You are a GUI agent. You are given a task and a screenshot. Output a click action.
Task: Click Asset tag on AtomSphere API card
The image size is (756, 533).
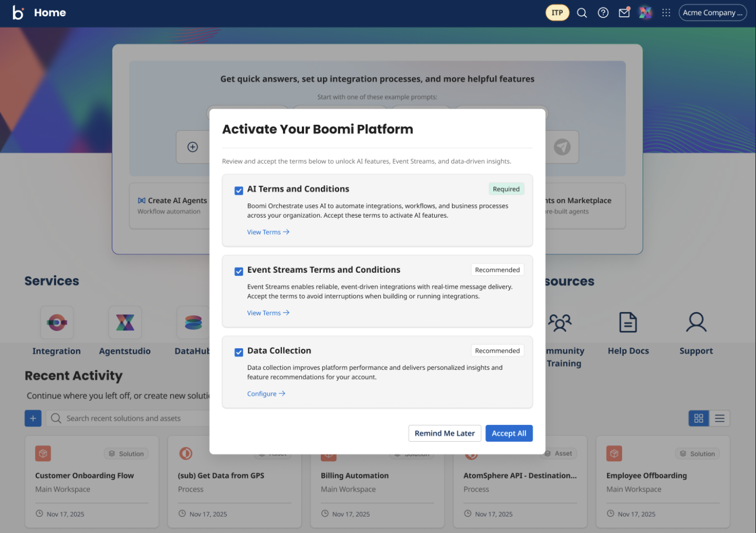coord(559,453)
